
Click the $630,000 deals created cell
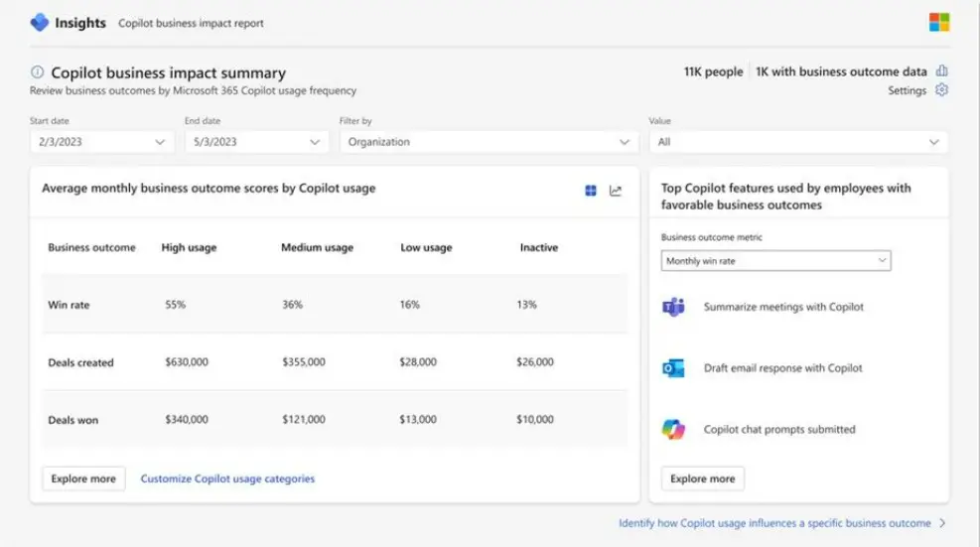tap(187, 362)
